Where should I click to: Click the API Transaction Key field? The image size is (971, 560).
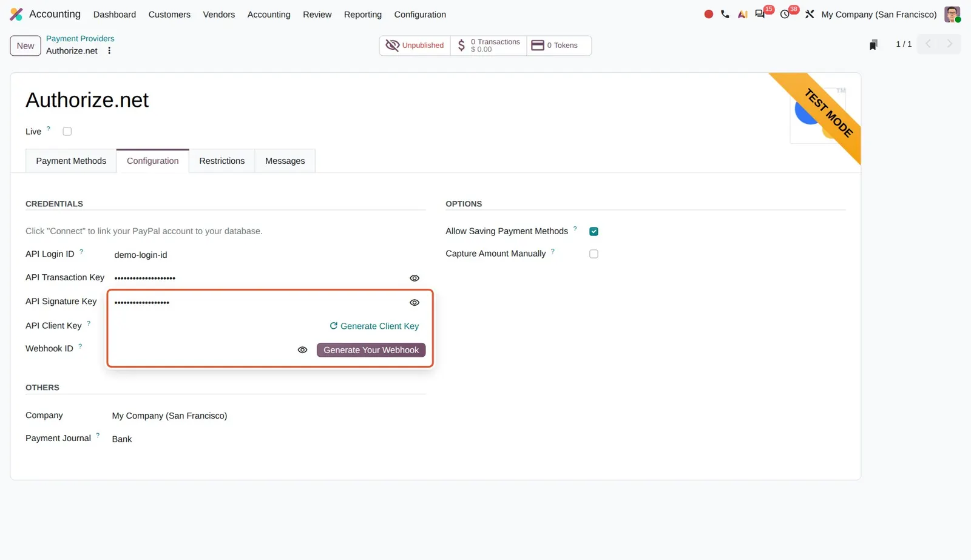(261, 278)
